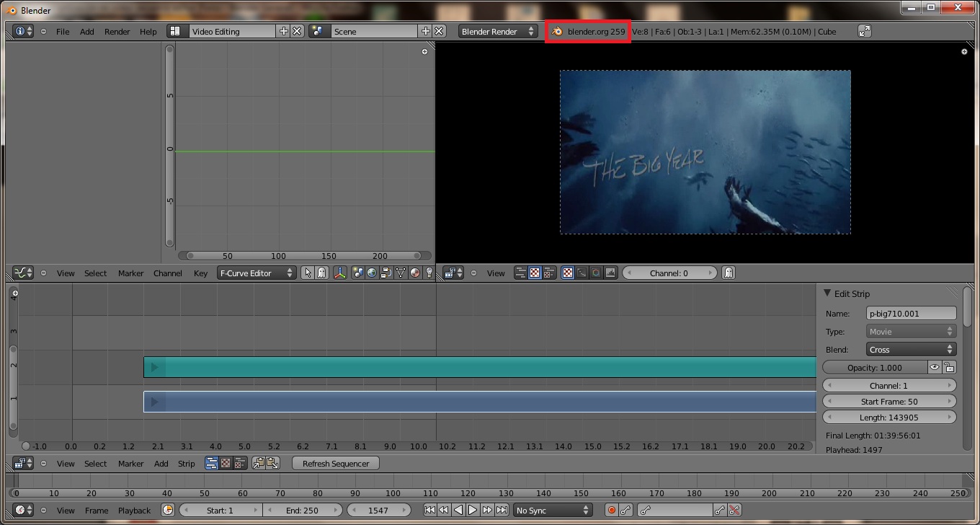Open the Strip menu in sequencer
The height and width of the screenshot is (525, 980).
(x=186, y=463)
